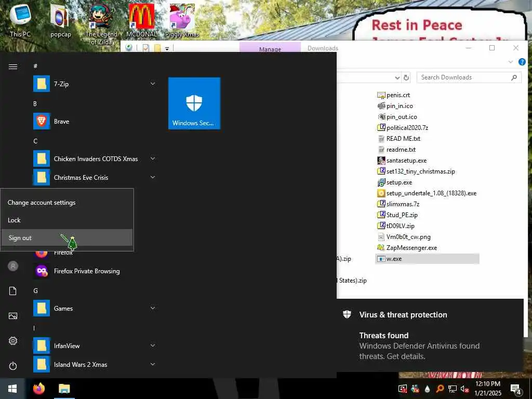Expand the 7-Zip folder chevron

click(x=153, y=84)
